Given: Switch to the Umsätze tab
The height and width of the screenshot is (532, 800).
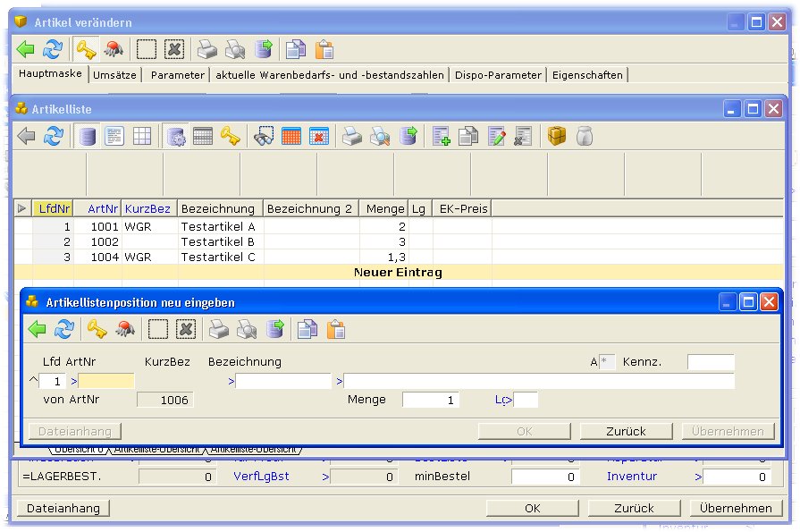Looking at the screenshot, I should (114, 75).
